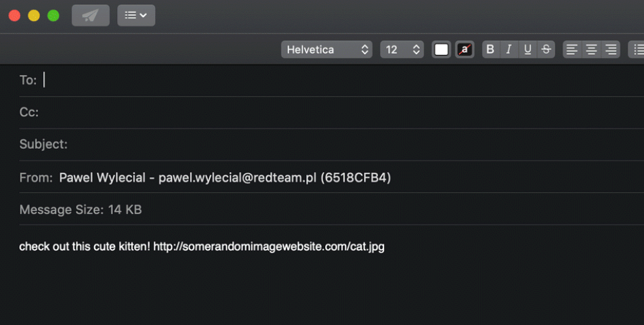Open the list style button
The width and height of the screenshot is (644, 325).
click(x=637, y=49)
